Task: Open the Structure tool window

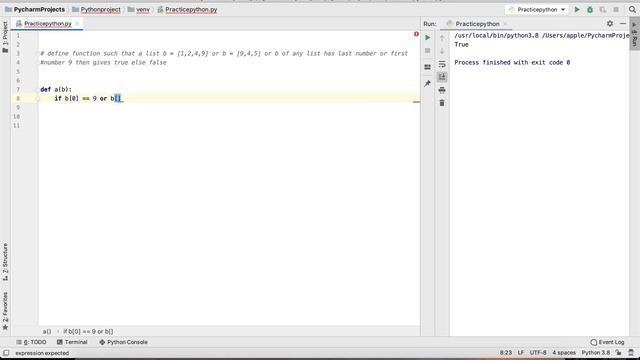Action: pyautogui.click(x=5, y=261)
